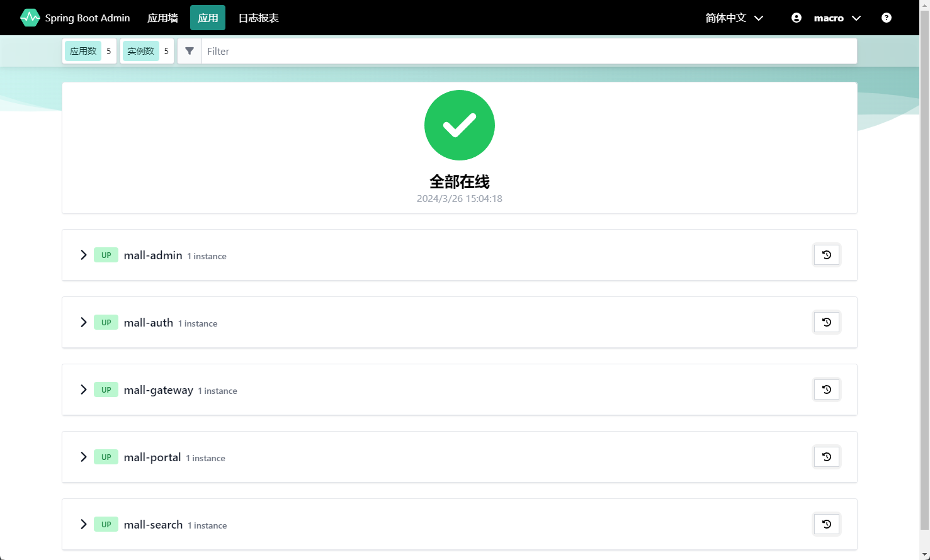930x560 pixels.
Task: Open the macro user menu dropdown
Action: pos(837,18)
